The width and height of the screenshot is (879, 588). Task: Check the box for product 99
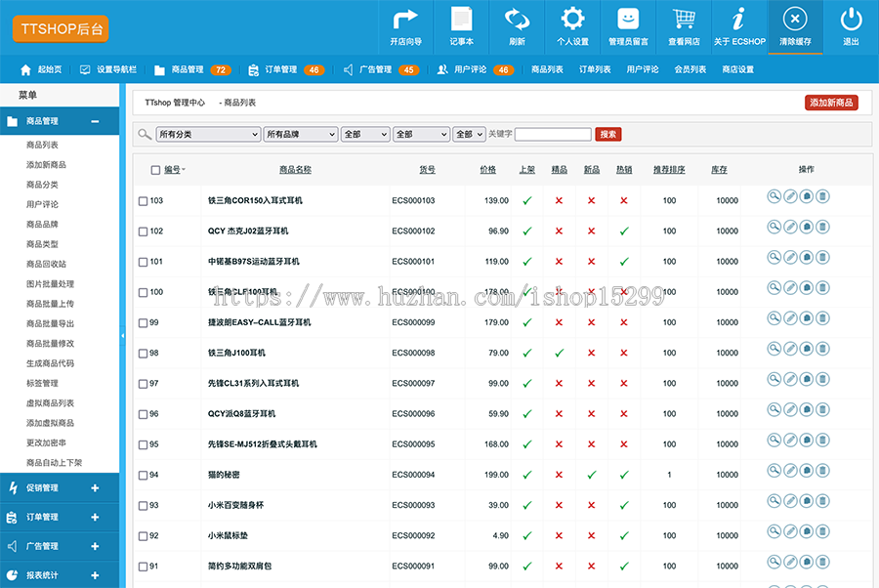[x=143, y=323]
